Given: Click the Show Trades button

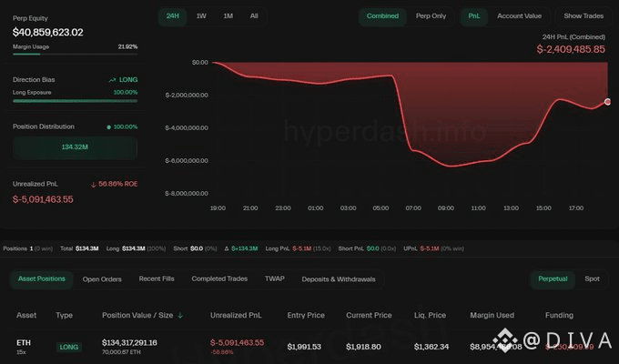Looking at the screenshot, I should [583, 16].
